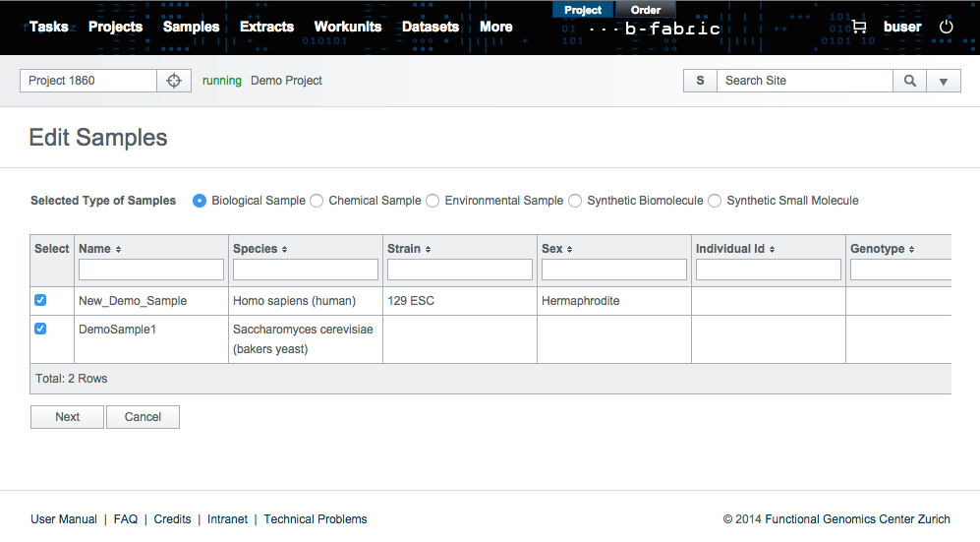This screenshot has width=980, height=542.
Task: Uncheck the DemoSample1 row checkbox
Action: (x=40, y=329)
